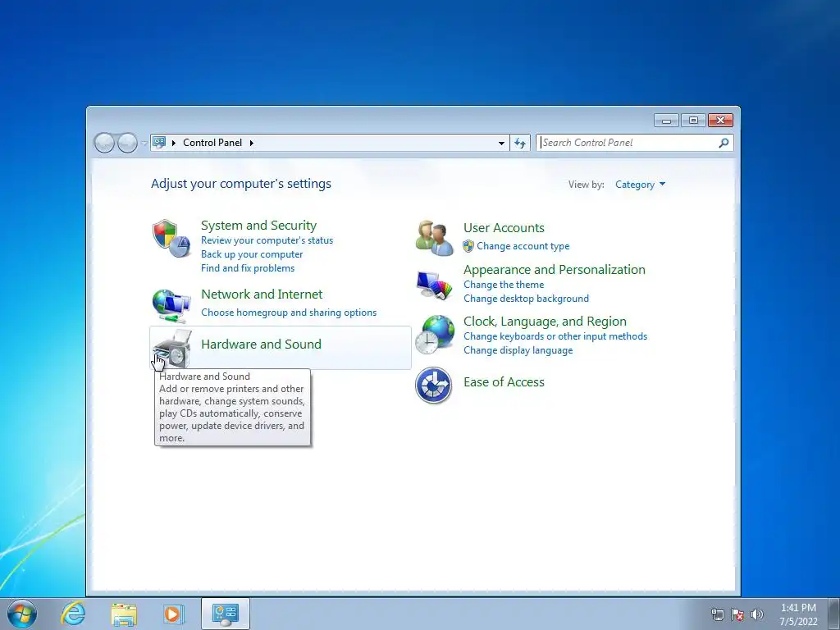Click the Control Panel taskbar button
Screen dimensions: 840x630
coord(226,614)
